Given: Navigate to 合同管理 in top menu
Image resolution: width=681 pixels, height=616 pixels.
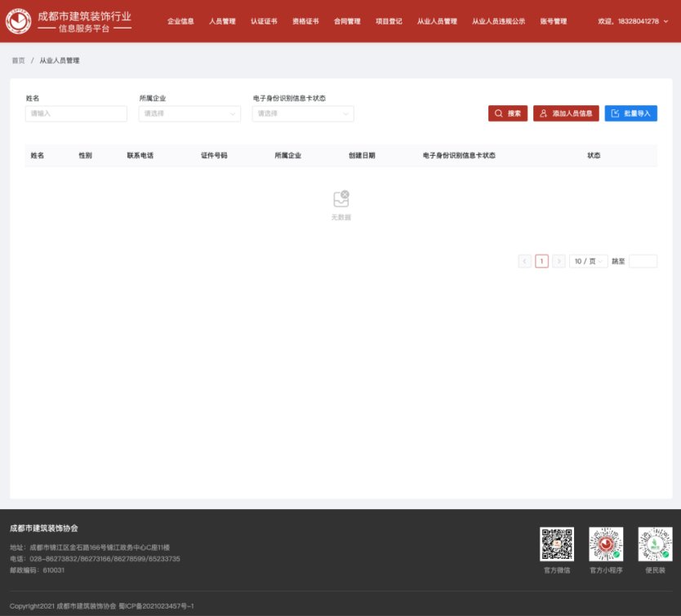Looking at the screenshot, I should pos(347,21).
